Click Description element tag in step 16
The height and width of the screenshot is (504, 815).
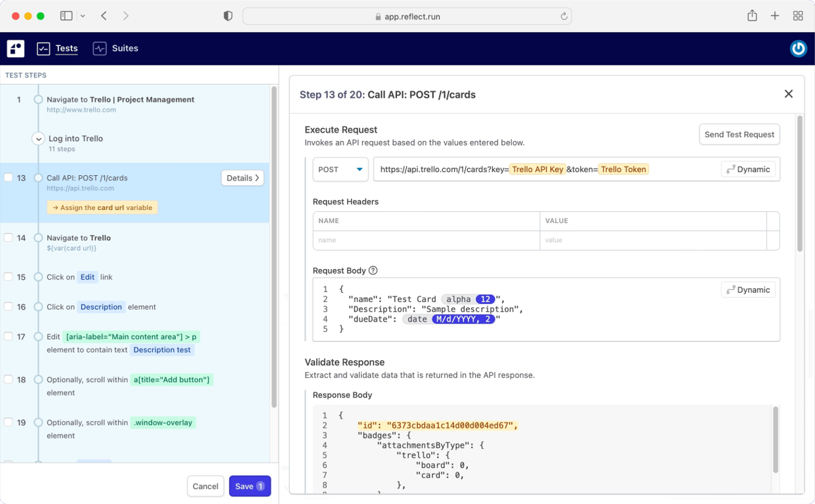(101, 306)
